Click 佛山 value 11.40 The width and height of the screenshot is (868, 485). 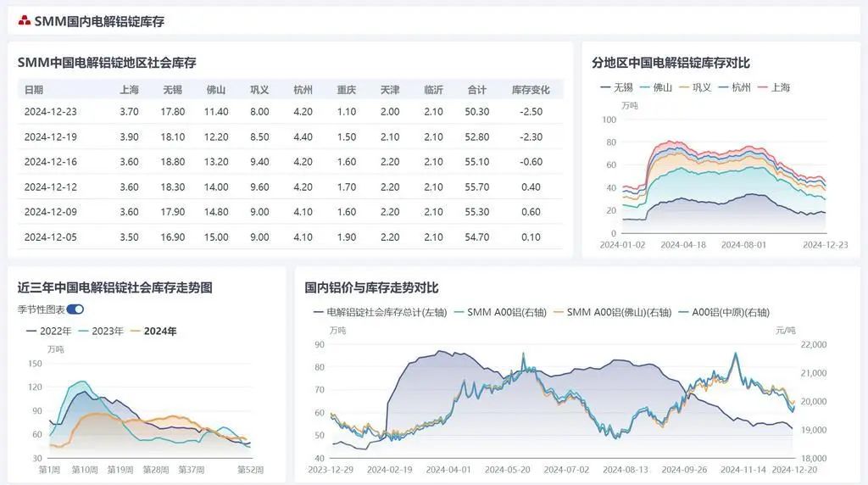point(216,112)
